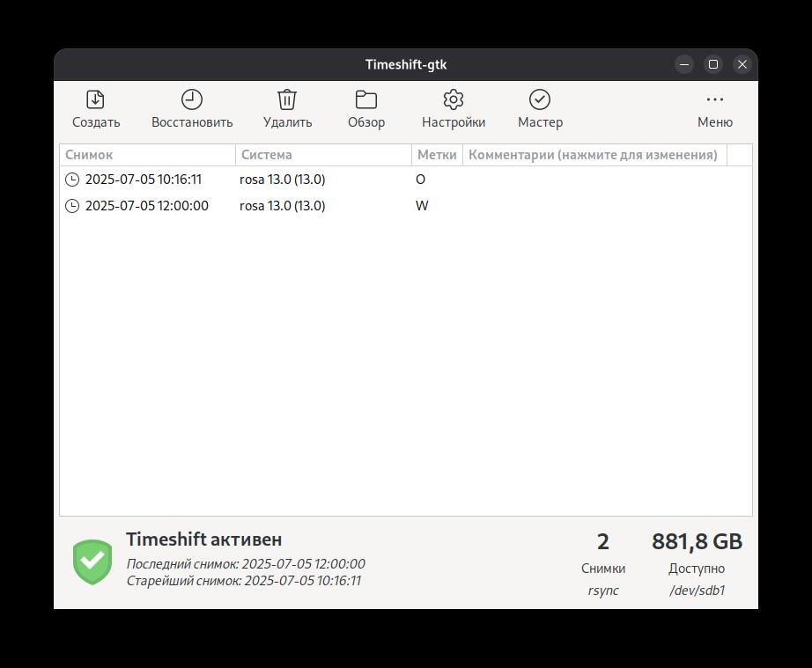
Task: Click the Снимки label
Action: [603, 569]
